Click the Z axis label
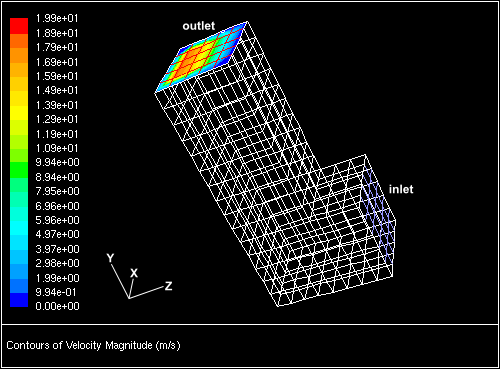Viewport: 500px width, 369px height. (x=169, y=286)
